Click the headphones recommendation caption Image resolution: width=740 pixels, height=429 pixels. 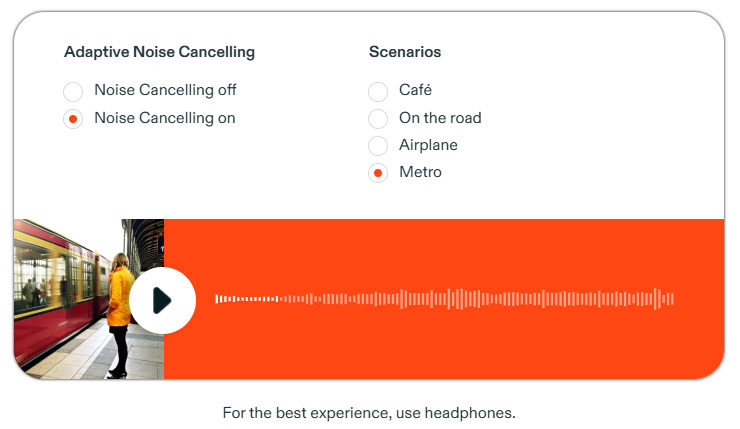[369, 412]
